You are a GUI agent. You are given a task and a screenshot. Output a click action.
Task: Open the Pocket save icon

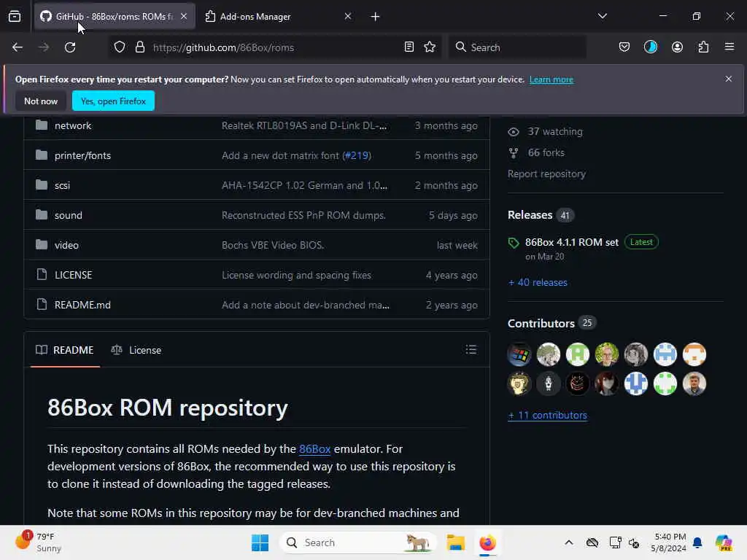[x=624, y=47]
